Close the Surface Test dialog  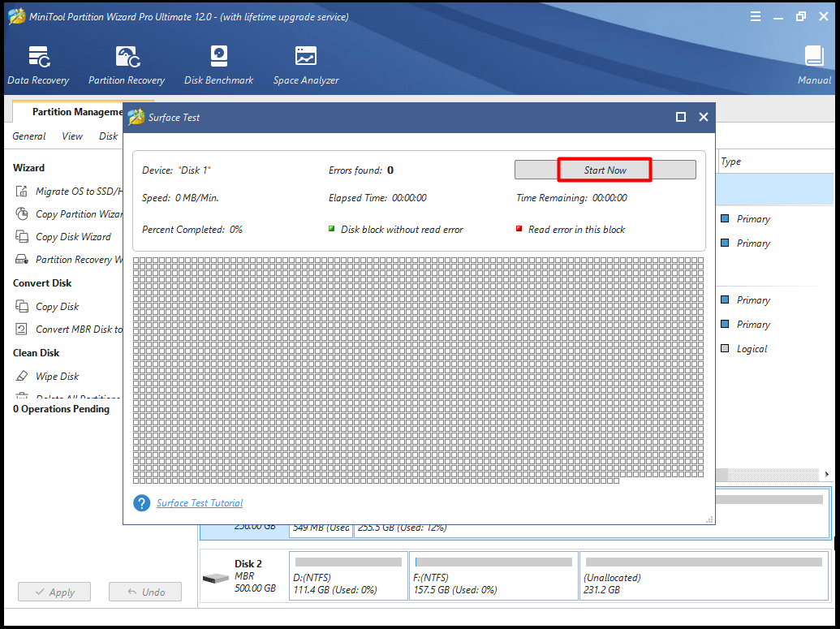point(704,117)
